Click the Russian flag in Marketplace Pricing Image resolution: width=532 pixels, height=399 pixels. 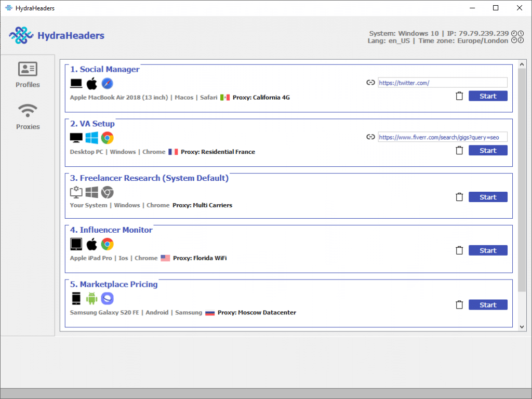click(210, 312)
